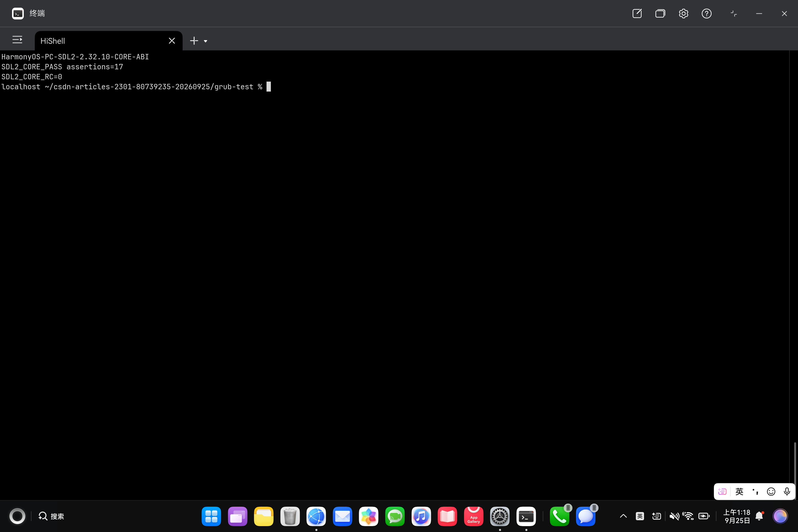Click the terminal app icon in dock
Screen dimensions: 798x532
click(x=526, y=516)
